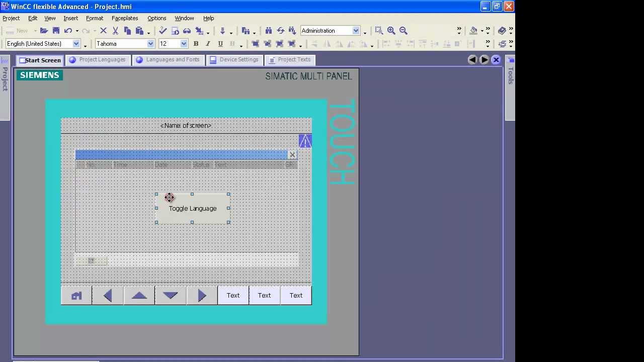
Task: Open the Insert menu
Action: (70, 18)
